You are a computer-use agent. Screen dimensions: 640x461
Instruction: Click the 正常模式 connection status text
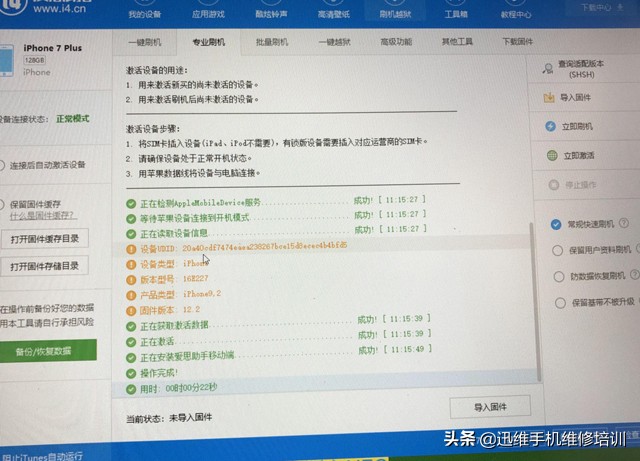coord(73,119)
